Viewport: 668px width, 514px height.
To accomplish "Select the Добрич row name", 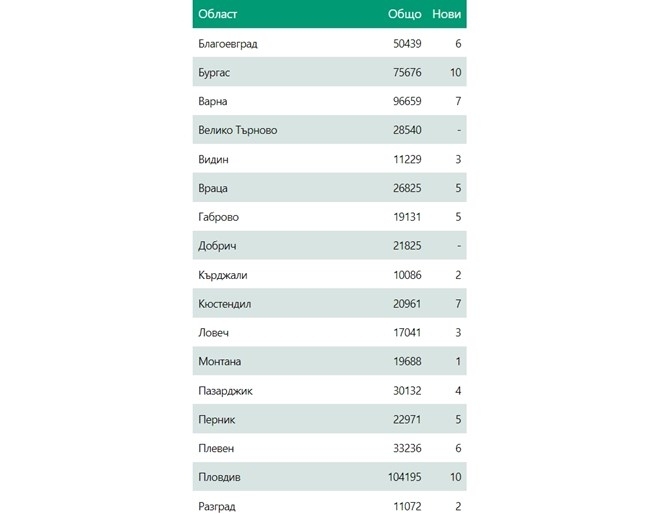I will (x=218, y=246).
